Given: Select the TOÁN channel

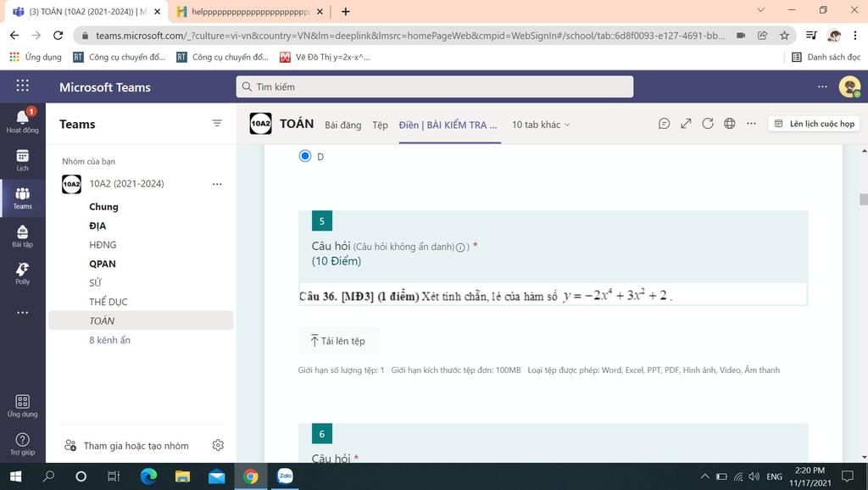Looking at the screenshot, I should [x=142, y=320].
